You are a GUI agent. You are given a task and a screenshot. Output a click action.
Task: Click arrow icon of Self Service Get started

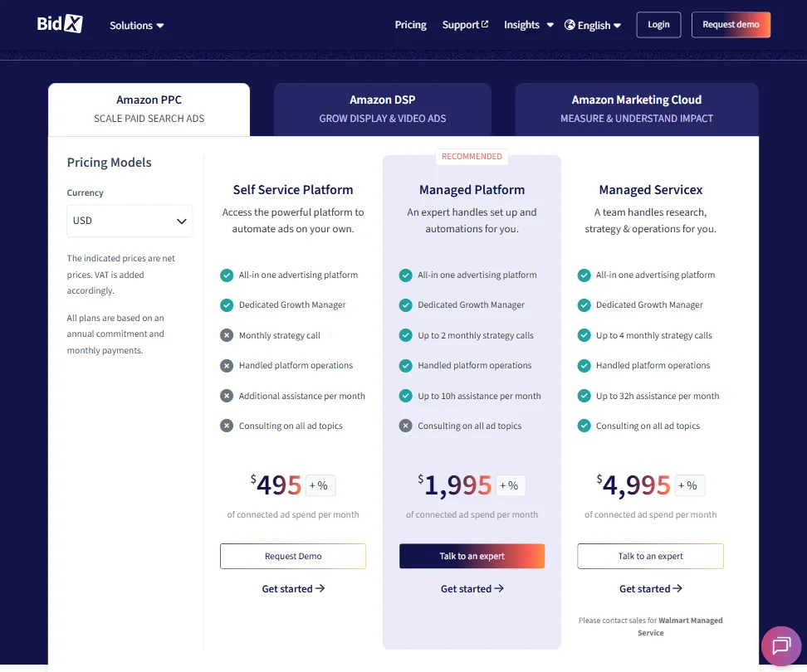(x=320, y=588)
